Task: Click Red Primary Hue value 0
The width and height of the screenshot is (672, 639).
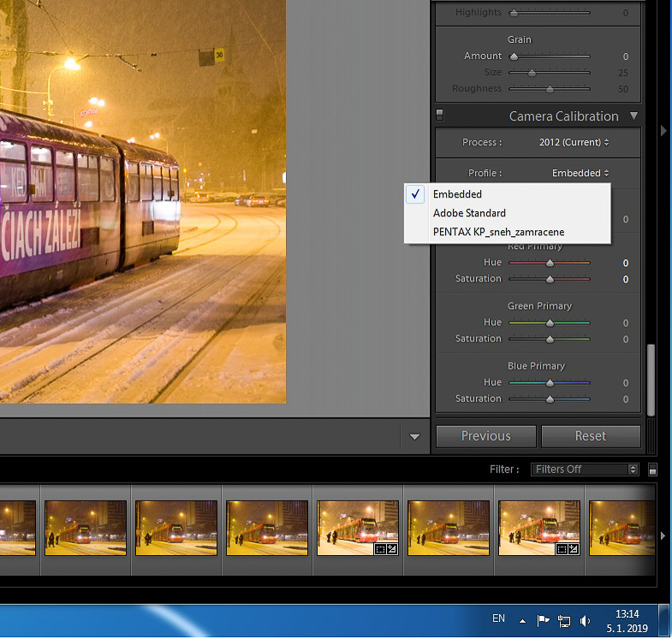Action: coord(625,263)
